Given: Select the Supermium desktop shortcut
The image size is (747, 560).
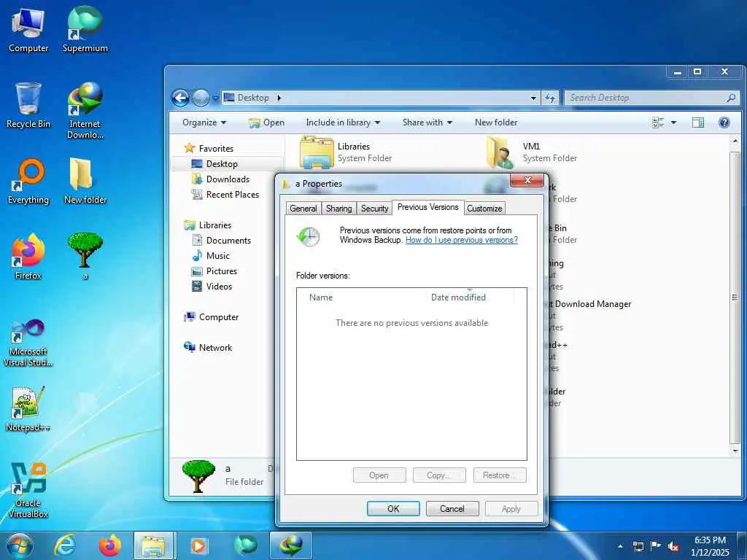Looking at the screenshot, I should pyautogui.click(x=85, y=31).
